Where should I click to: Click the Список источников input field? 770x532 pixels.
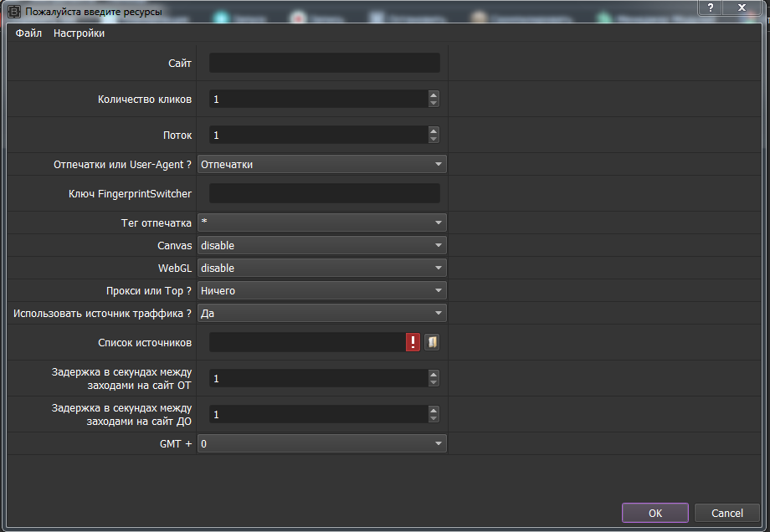307,342
